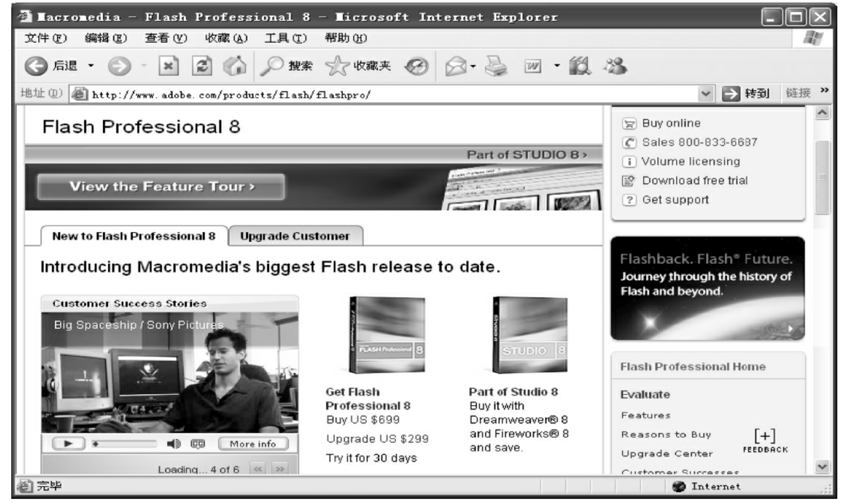Click the Upgrade US $299 link
848x504 pixels.
tap(377, 439)
